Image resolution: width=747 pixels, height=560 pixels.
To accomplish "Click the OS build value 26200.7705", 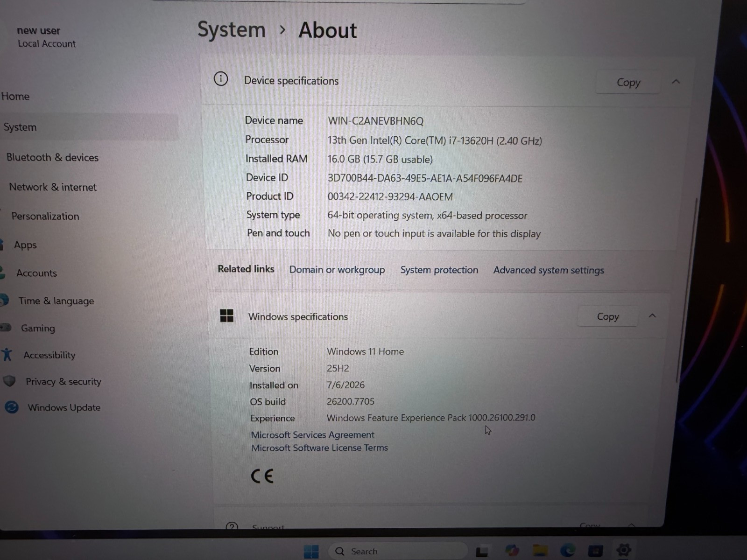I will (x=351, y=401).
